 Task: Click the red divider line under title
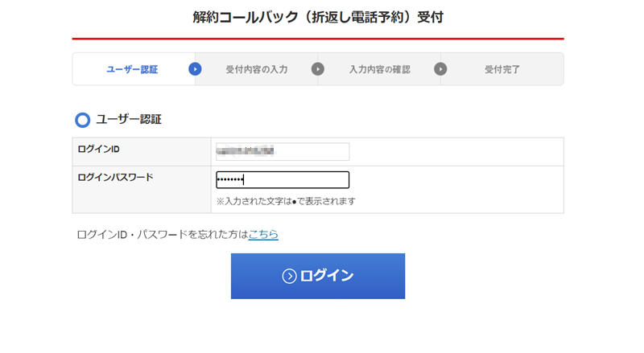tap(318, 39)
